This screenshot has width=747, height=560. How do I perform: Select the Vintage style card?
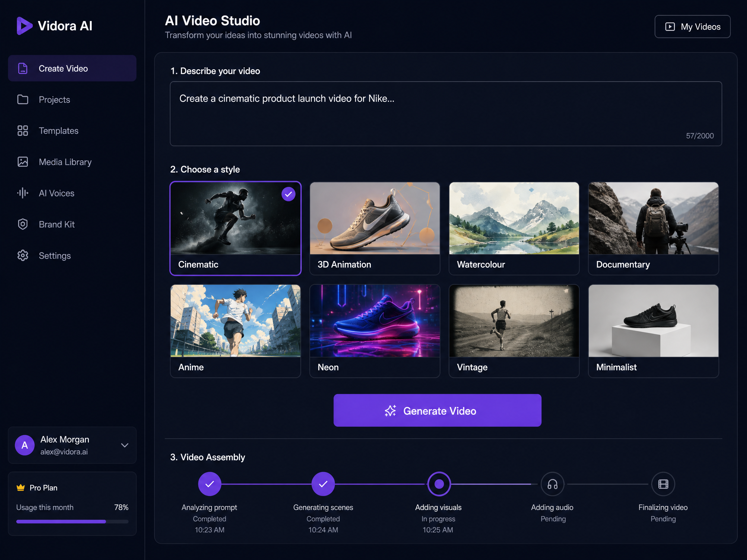click(x=514, y=331)
